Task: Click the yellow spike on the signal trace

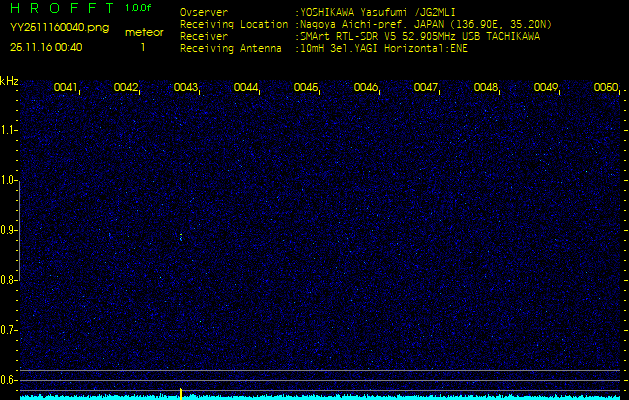Action: point(180,392)
